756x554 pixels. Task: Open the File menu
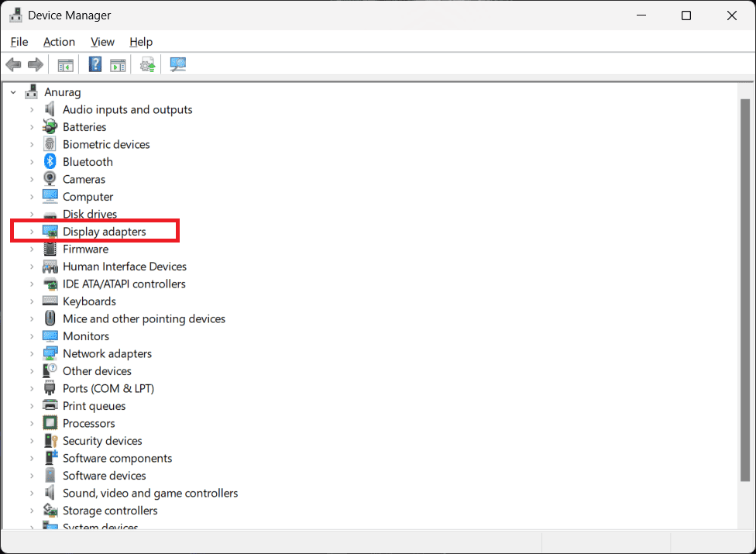(19, 42)
